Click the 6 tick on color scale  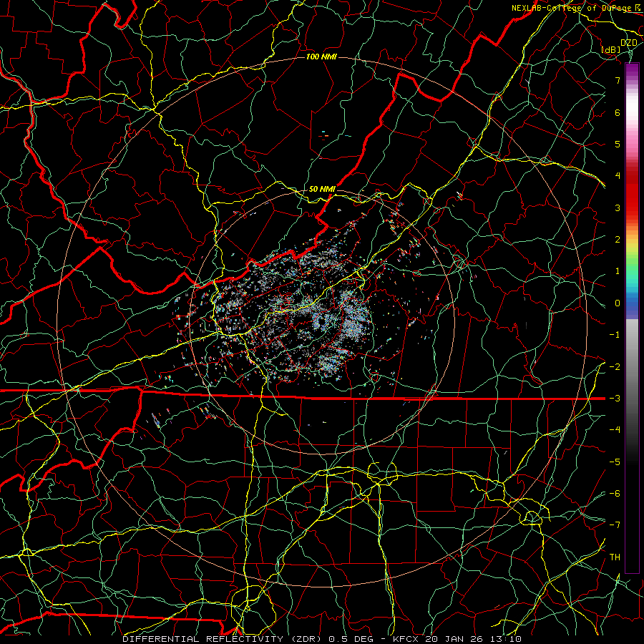[x=618, y=112]
